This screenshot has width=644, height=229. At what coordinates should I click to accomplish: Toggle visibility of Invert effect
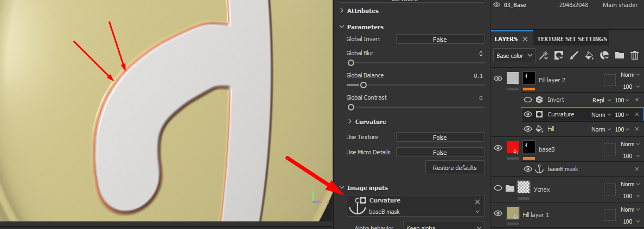point(528,100)
